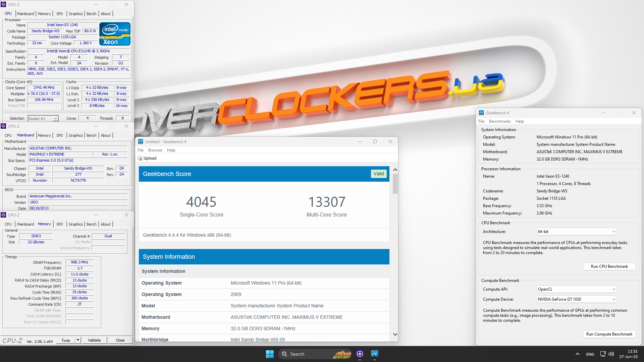This screenshot has height=362, width=644.
Task: Open the Tools dropdown arrow in CPU-Z
Action: (78, 340)
